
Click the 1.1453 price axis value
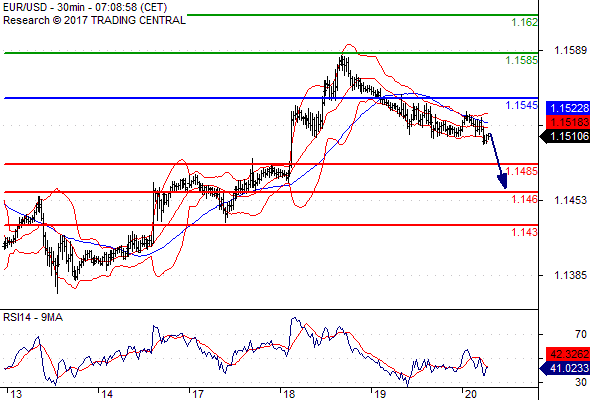pyautogui.click(x=570, y=200)
